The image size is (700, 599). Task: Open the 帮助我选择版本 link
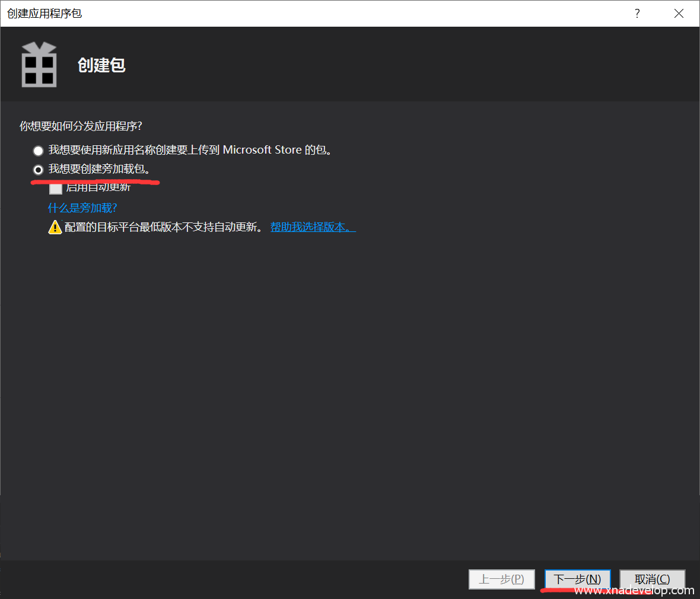(x=313, y=227)
